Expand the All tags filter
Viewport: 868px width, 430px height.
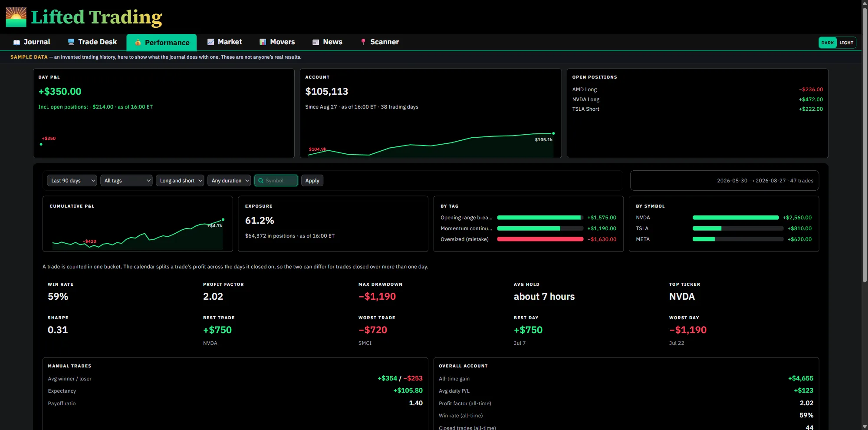[x=126, y=181]
